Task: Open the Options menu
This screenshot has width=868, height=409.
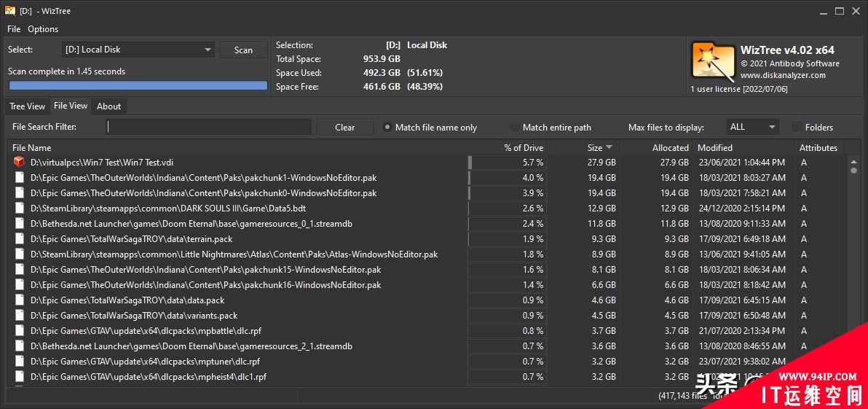Action: (x=43, y=29)
